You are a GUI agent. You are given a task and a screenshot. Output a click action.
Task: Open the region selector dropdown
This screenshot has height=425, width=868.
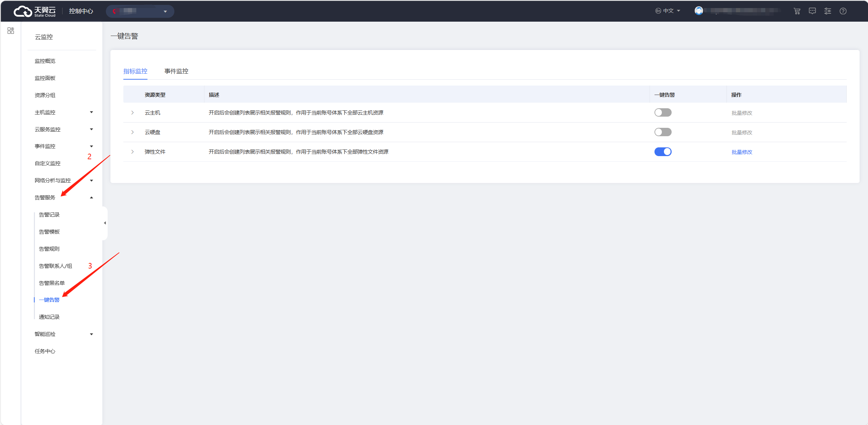140,11
